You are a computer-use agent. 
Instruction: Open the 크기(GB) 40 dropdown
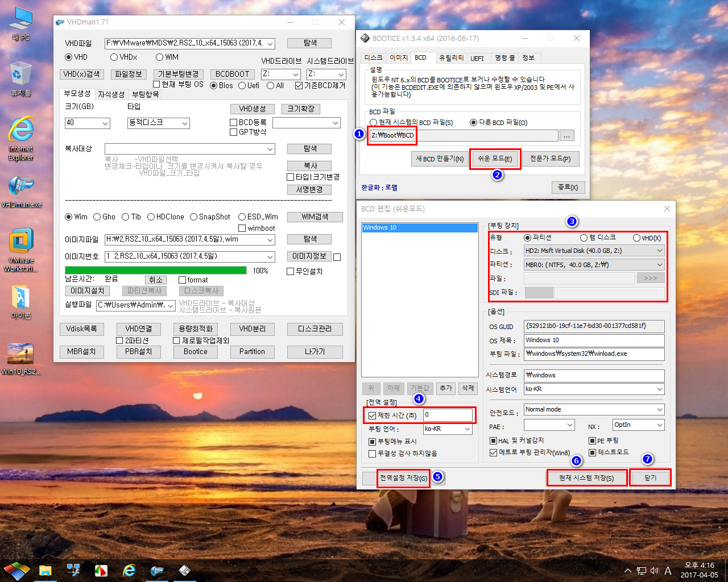coord(105,123)
